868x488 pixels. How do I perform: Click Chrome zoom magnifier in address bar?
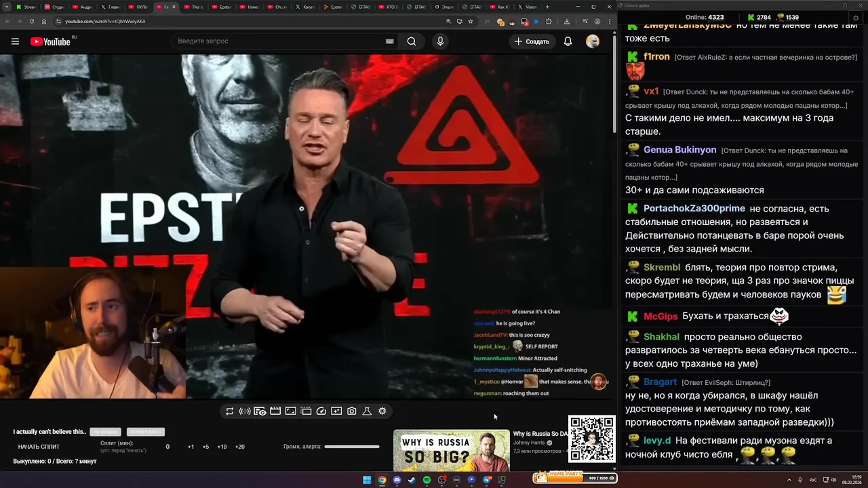point(448,21)
